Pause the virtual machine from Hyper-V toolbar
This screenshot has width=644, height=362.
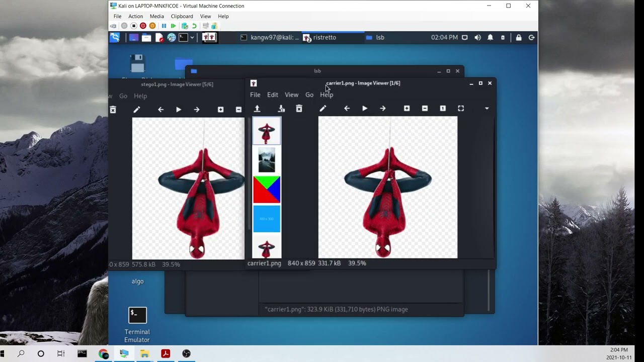(164, 26)
